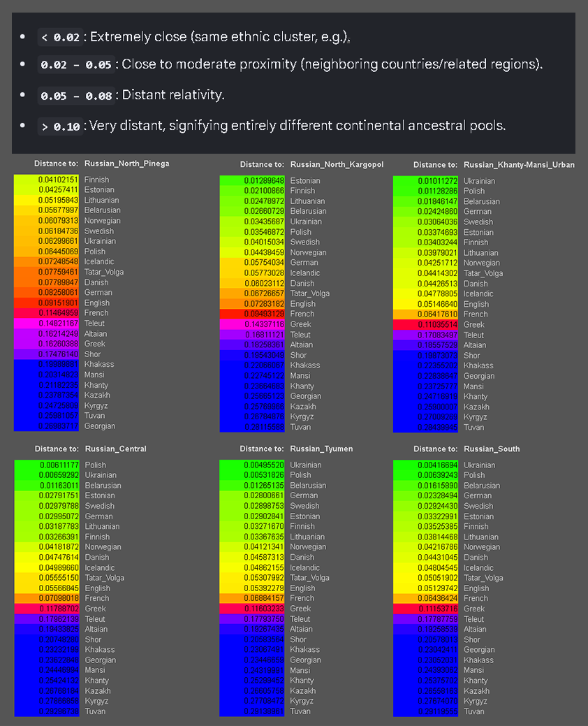The width and height of the screenshot is (588, 726).
Task: Click the Russian_North_Kargopol table header
Action: (337, 164)
